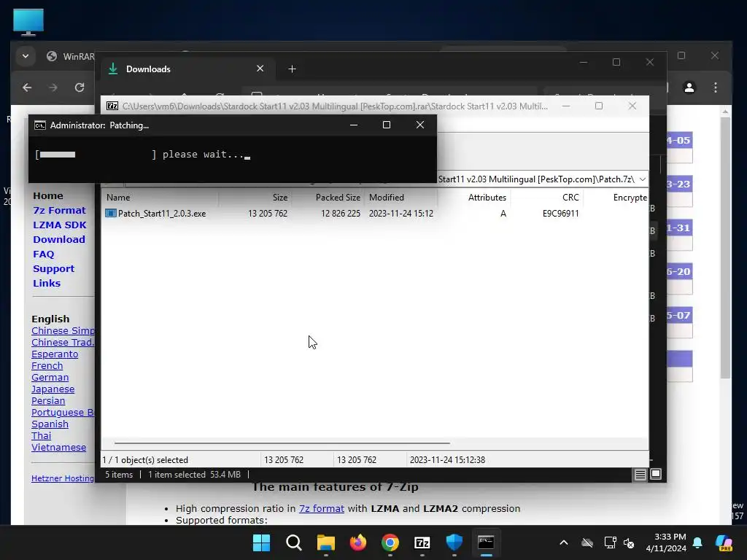Open Support sidebar link

click(x=53, y=268)
